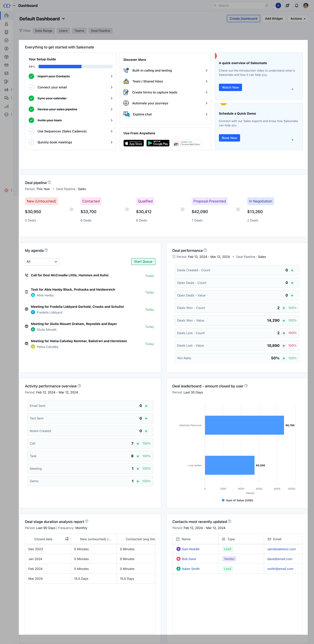Viewport: 314px width, 644px height.
Task: Click Lisa Haden's $5,500 bar
Action: (x=230, y=465)
